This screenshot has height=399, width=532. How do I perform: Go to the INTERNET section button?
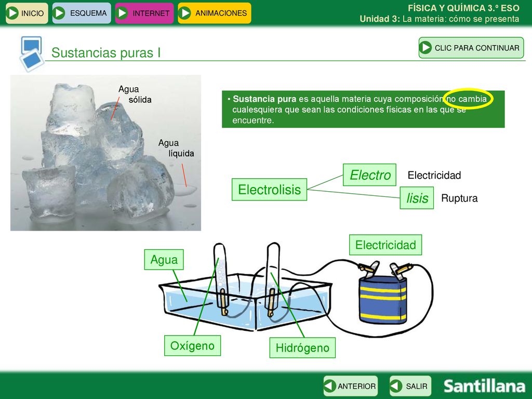click(x=144, y=13)
